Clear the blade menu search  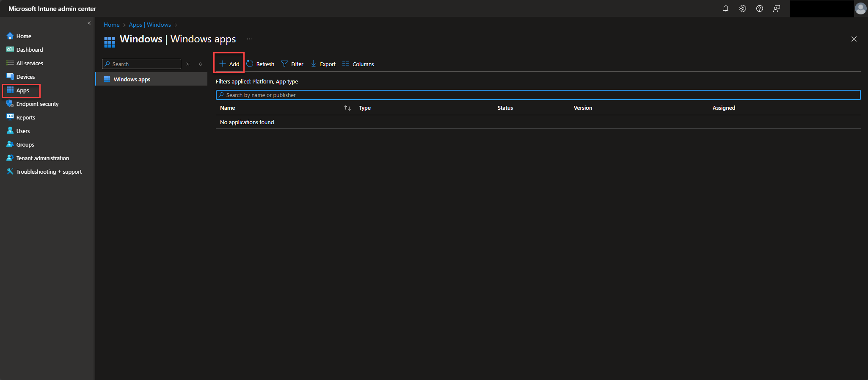188,64
